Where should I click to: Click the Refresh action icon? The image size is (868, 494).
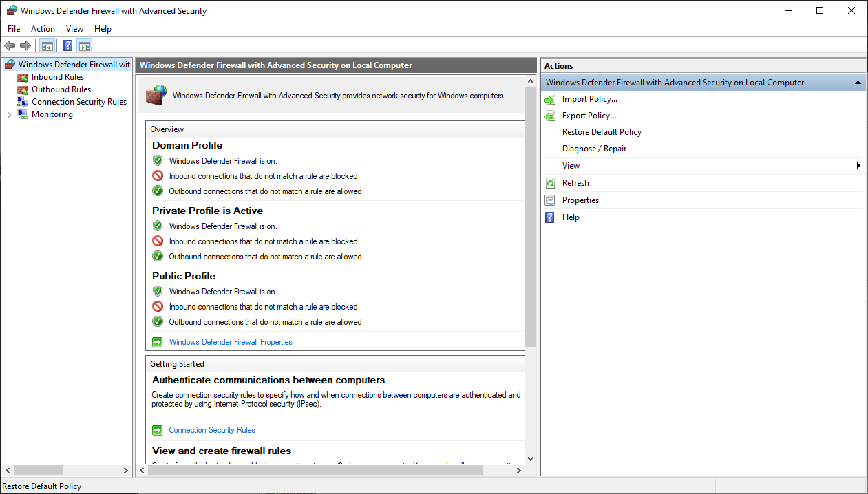[550, 183]
